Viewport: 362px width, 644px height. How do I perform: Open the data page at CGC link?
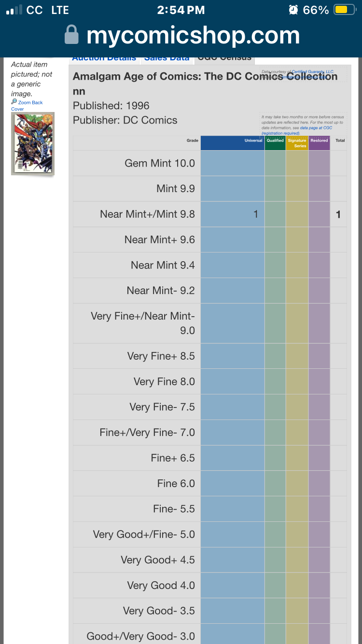click(316, 128)
